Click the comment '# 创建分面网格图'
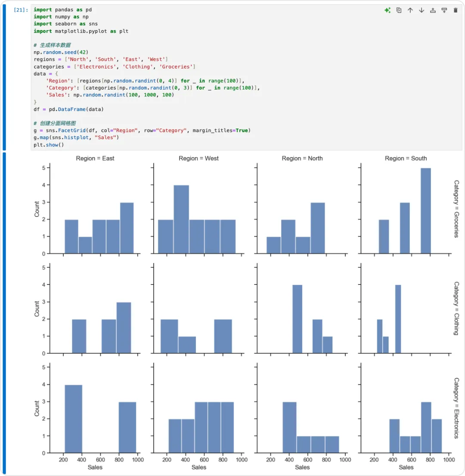Screen dimensions: 465x476 click(55, 123)
